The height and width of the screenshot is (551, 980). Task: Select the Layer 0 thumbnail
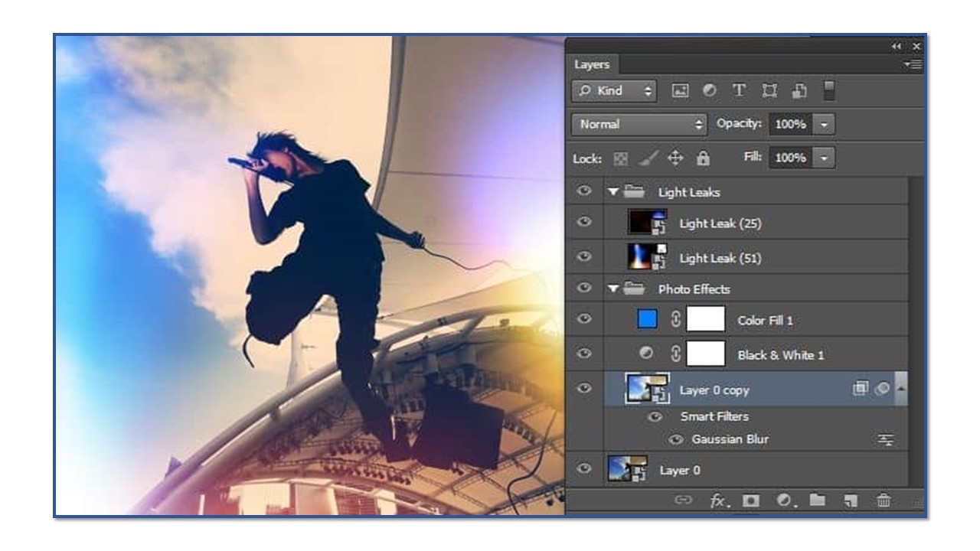click(x=627, y=469)
